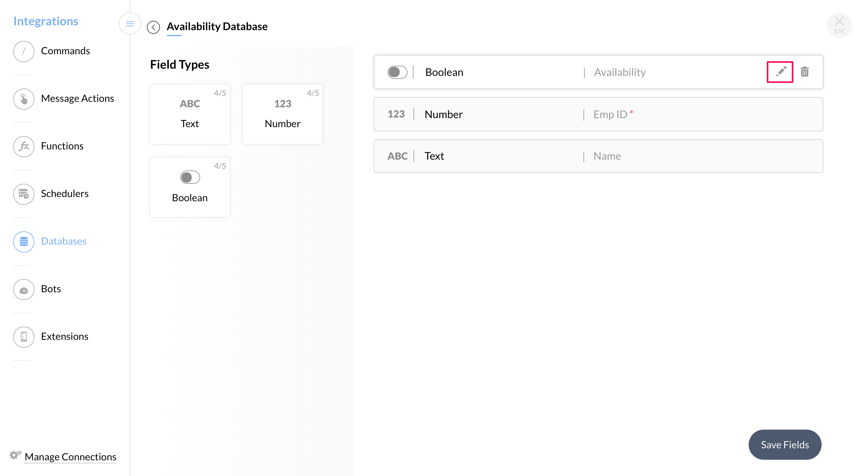
Task: Open the Bots icon
Action: pos(24,289)
